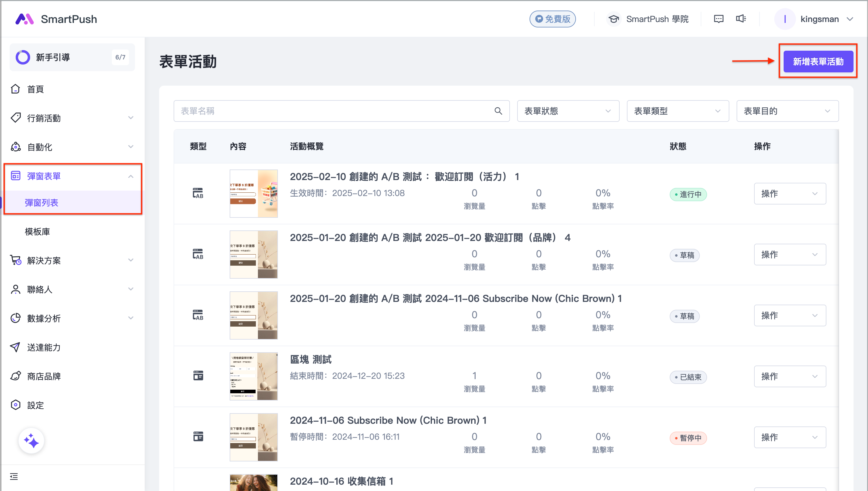Open the AI sparkle assistant button

coord(31,441)
